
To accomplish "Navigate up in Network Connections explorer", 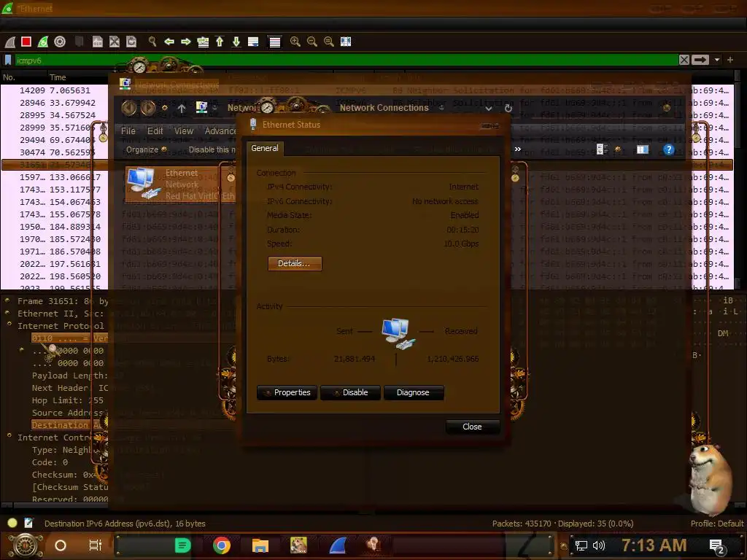I will point(182,109).
